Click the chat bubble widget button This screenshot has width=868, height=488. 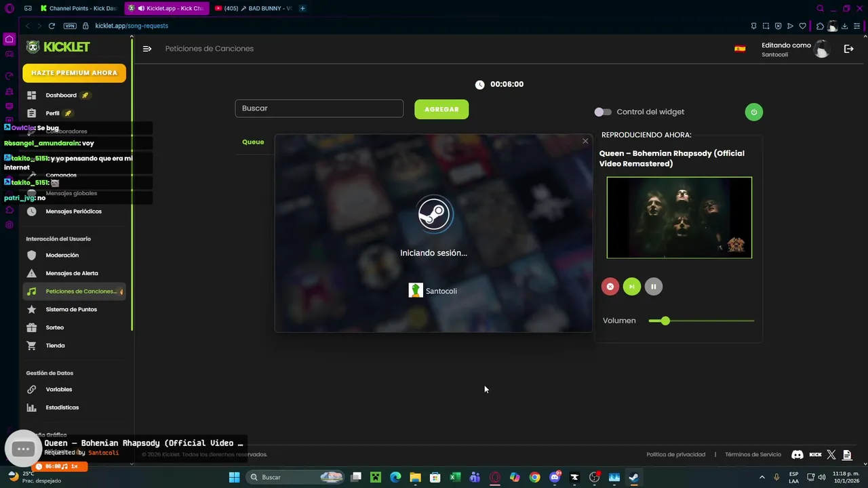[23, 449]
